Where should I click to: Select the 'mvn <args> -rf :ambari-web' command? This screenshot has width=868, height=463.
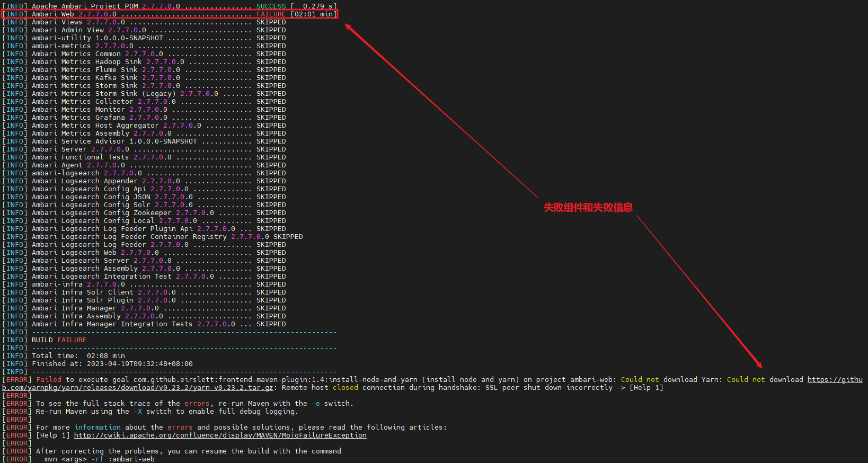(100, 459)
